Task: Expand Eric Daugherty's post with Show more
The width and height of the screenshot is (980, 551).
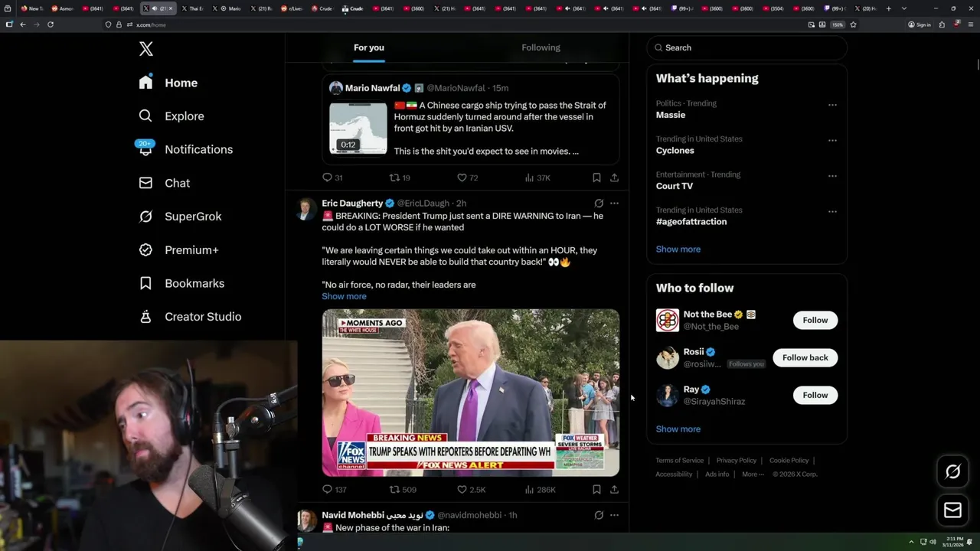Action: coord(344,297)
